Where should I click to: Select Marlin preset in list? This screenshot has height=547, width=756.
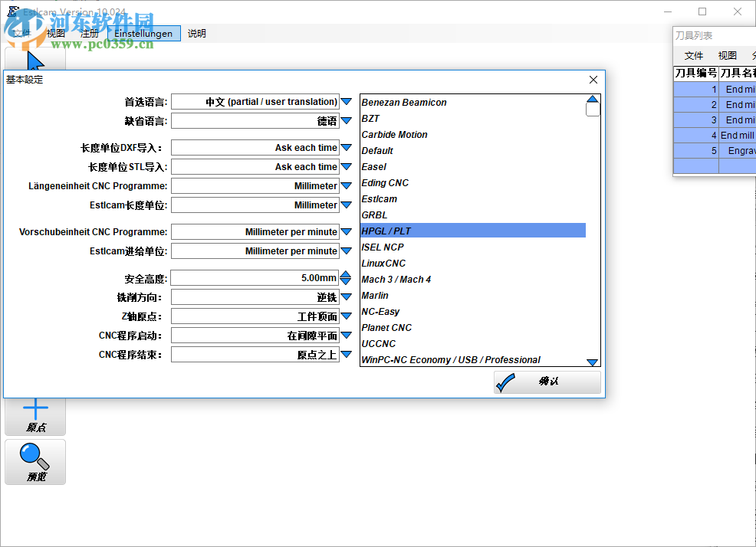pos(473,296)
